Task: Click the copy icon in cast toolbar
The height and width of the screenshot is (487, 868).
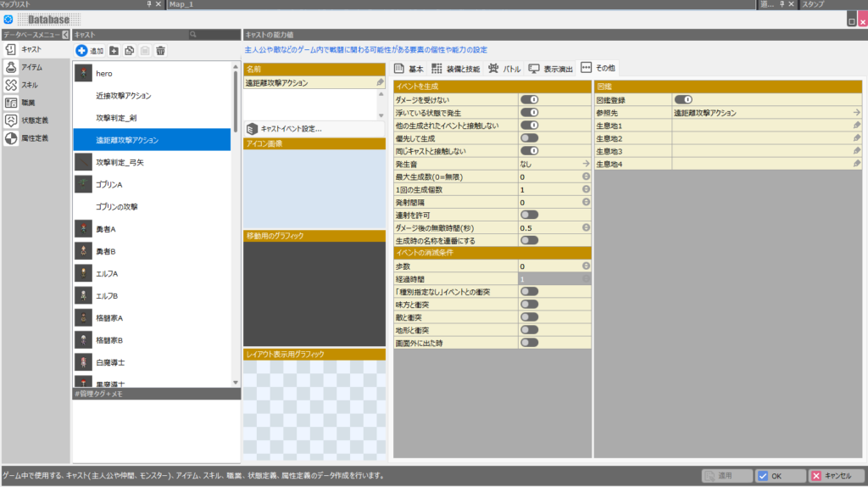Action: click(x=130, y=51)
